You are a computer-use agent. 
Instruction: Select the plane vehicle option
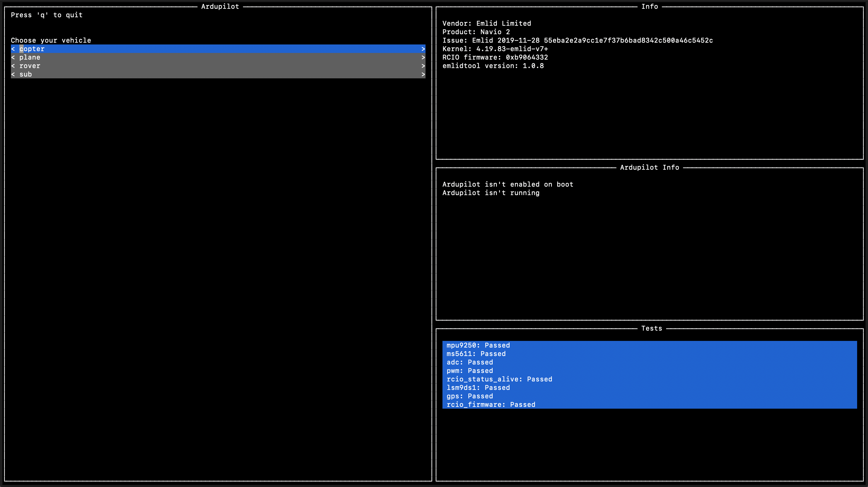coord(218,57)
